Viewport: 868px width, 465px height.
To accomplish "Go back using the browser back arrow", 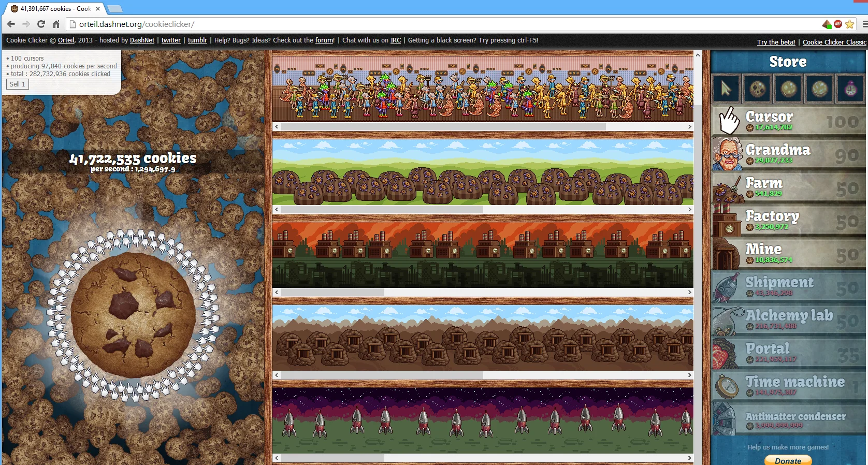I will [11, 24].
